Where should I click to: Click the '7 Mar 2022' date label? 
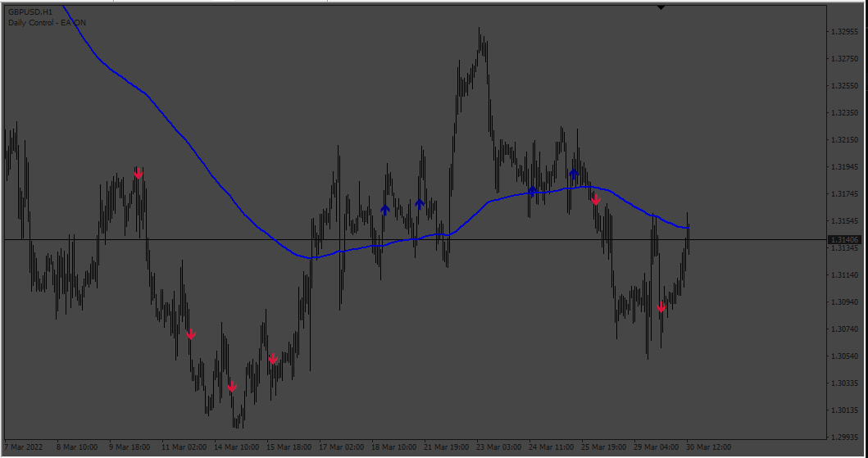(21, 447)
